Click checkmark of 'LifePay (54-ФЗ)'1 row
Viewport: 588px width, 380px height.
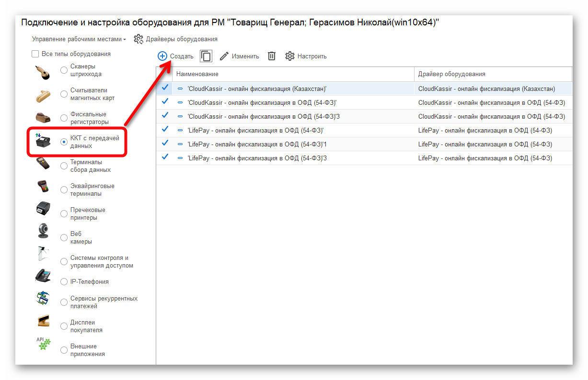[165, 144]
